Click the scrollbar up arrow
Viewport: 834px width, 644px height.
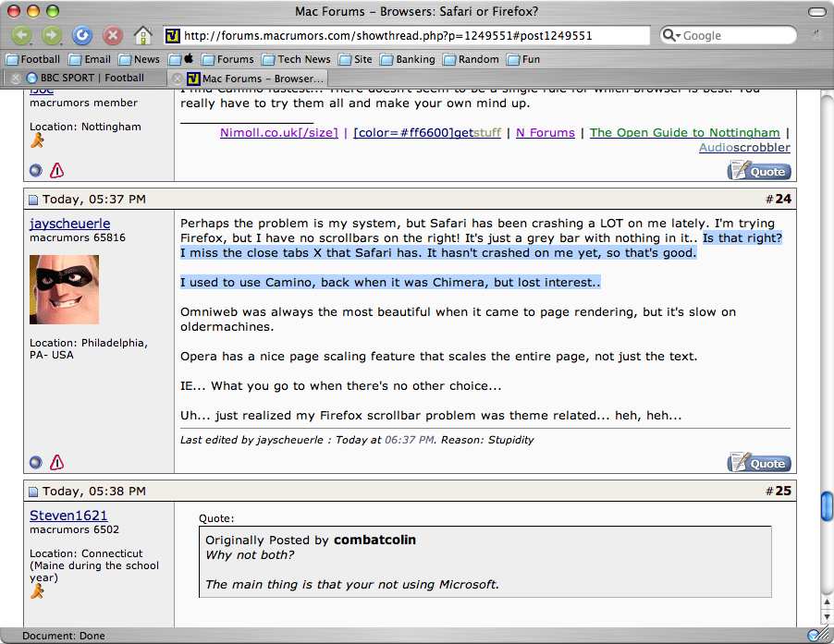click(x=828, y=602)
